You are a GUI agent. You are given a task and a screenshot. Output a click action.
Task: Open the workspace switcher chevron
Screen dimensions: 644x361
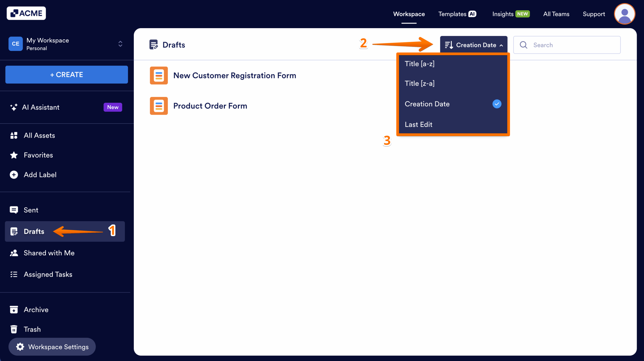pos(120,44)
